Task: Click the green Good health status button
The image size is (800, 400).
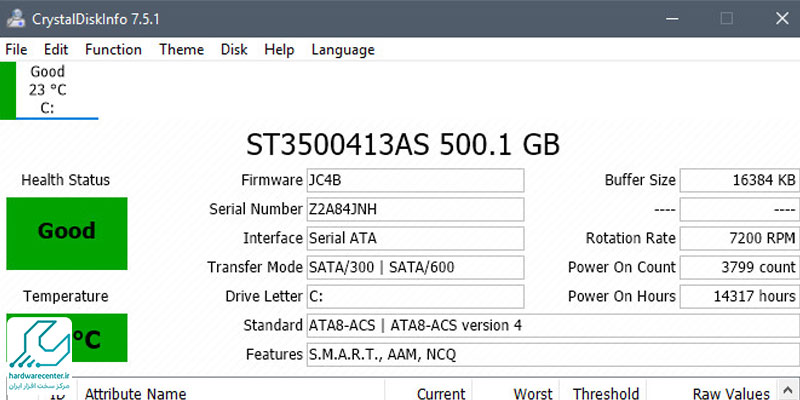Action: [x=67, y=233]
